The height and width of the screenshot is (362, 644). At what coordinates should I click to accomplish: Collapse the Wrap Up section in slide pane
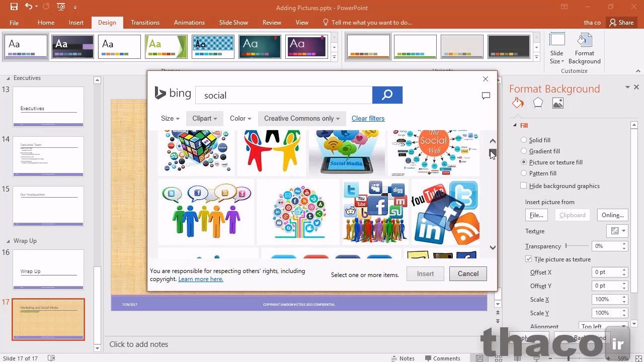point(8,241)
